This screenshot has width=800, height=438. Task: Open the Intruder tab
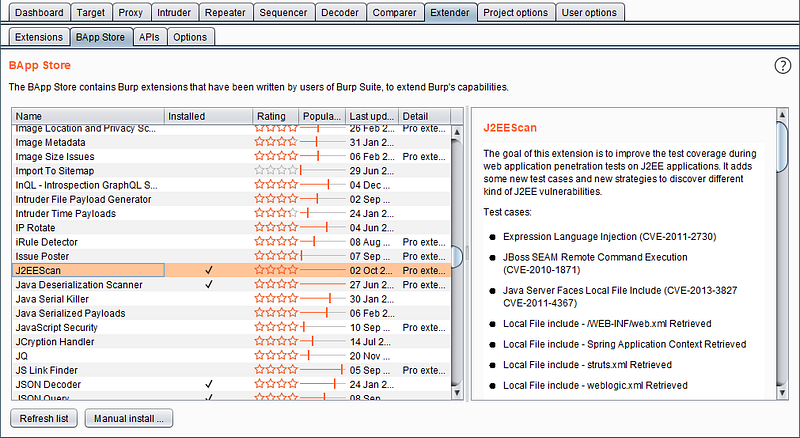click(x=174, y=12)
